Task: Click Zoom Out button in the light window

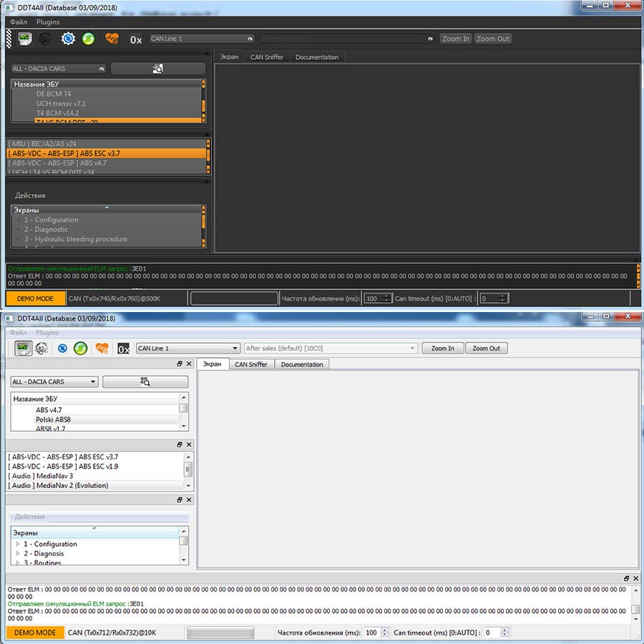Action: (487, 348)
